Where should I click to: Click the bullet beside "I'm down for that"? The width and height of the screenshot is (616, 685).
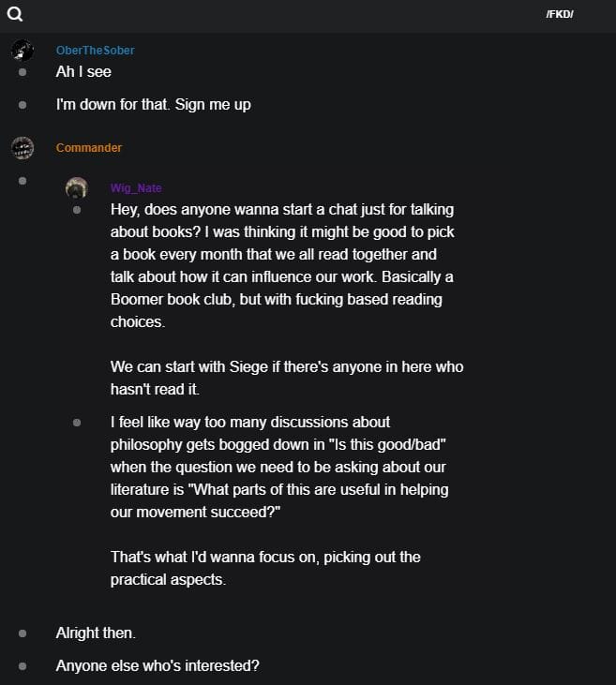point(23,105)
